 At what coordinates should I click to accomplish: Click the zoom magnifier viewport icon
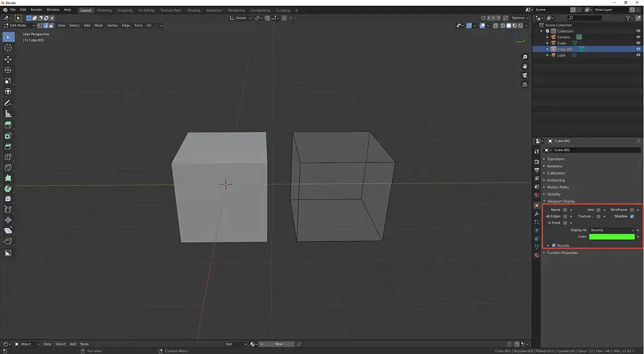point(525,57)
